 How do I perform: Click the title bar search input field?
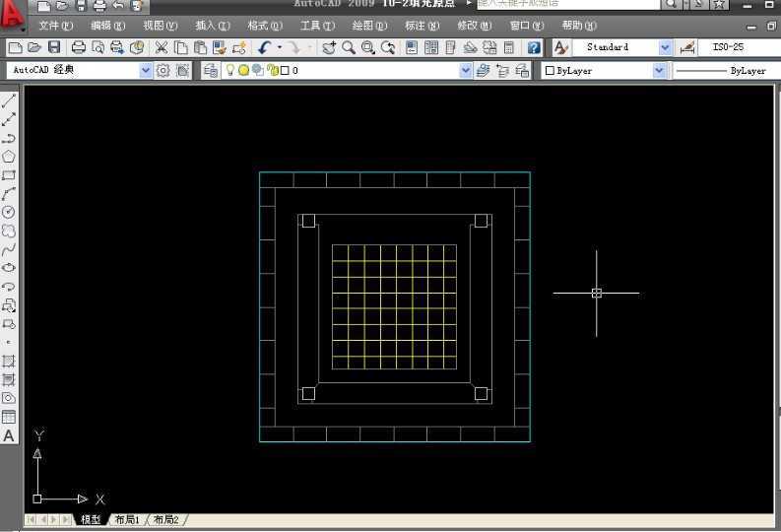click(568, 4)
